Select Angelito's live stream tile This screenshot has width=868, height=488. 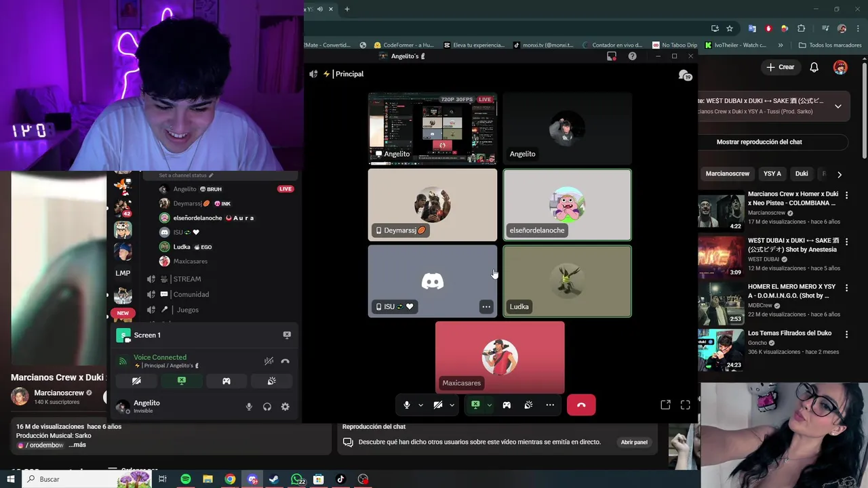tap(432, 129)
